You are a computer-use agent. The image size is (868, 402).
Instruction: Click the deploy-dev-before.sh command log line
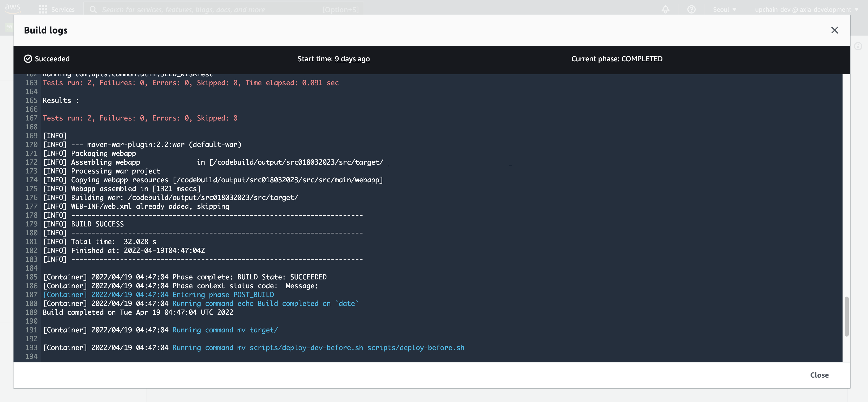pyautogui.click(x=318, y=347)
